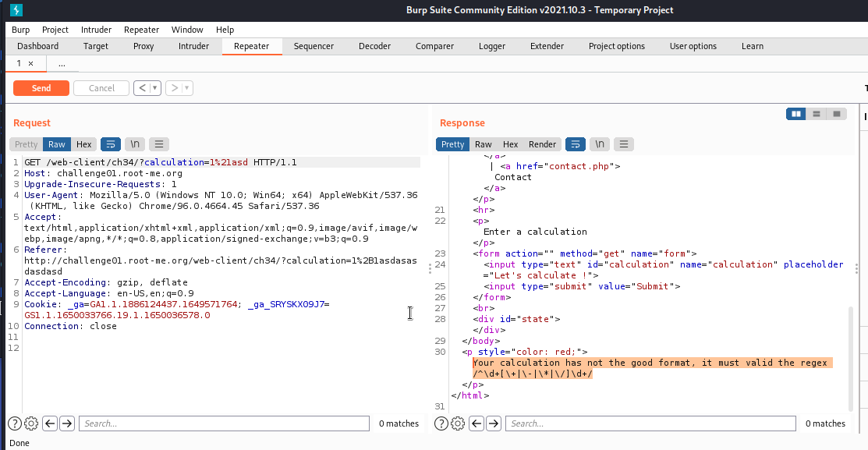Open the Request search help icon

[x=14, y=423]
